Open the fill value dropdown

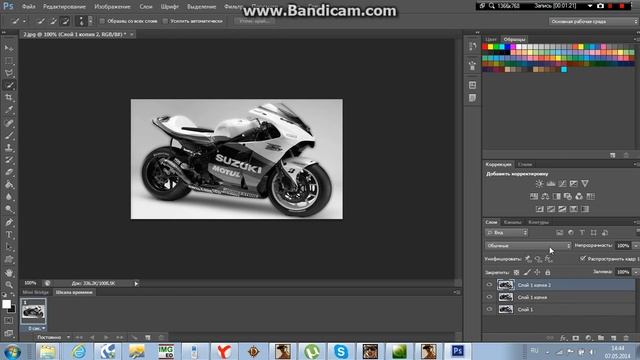[x=636, y=272]
